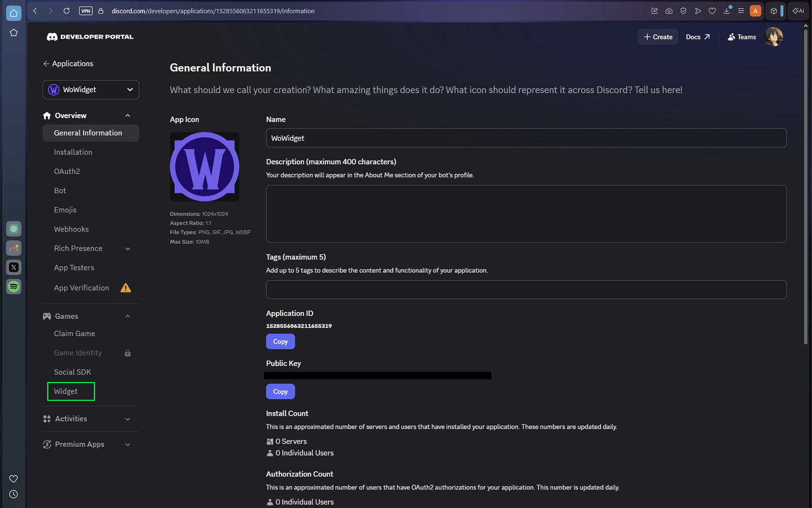The image size is (812, 508).
Task: Open the WoWidget application selector dropdown
Action: coord(91,89)
